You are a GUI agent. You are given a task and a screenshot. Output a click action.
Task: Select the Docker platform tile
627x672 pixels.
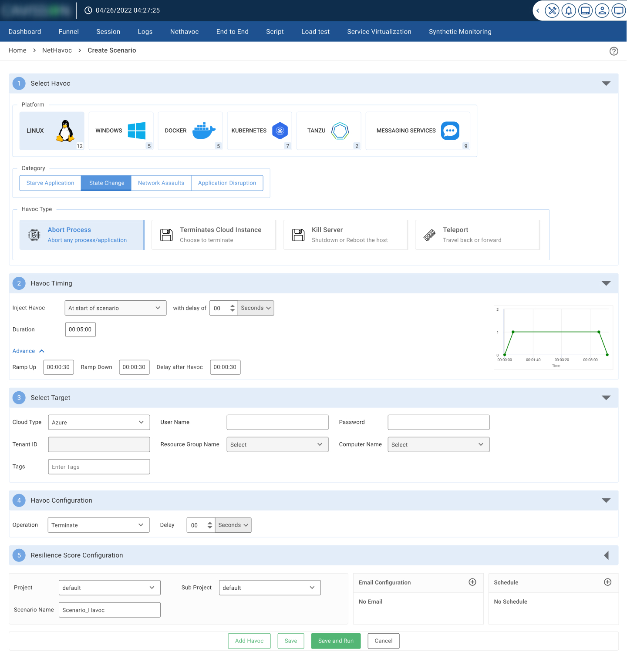(190, 131)
